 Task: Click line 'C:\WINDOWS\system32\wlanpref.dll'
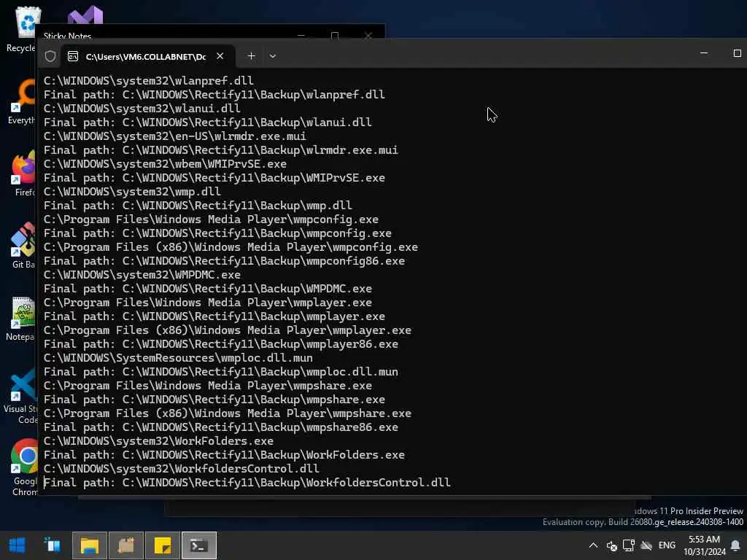pos(149,81)
